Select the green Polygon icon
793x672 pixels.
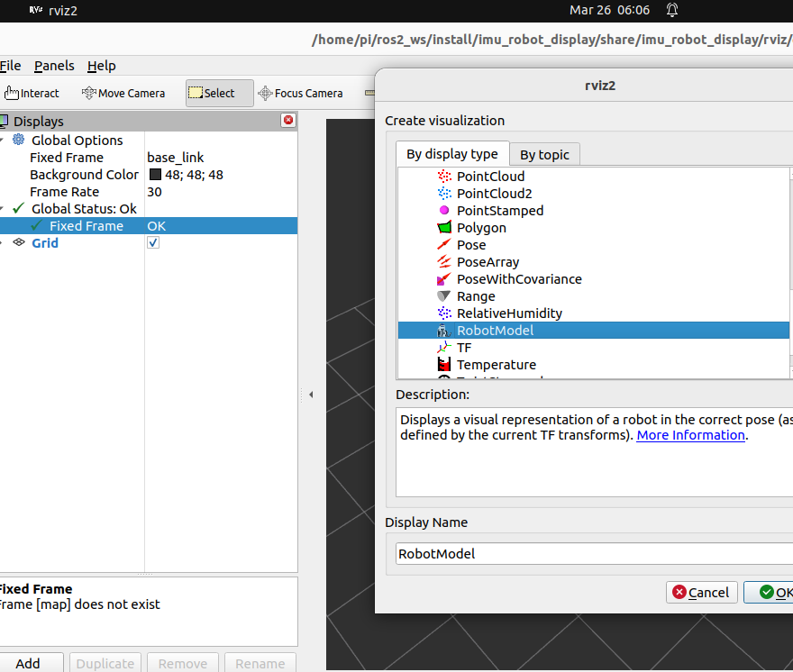point(444,228)
